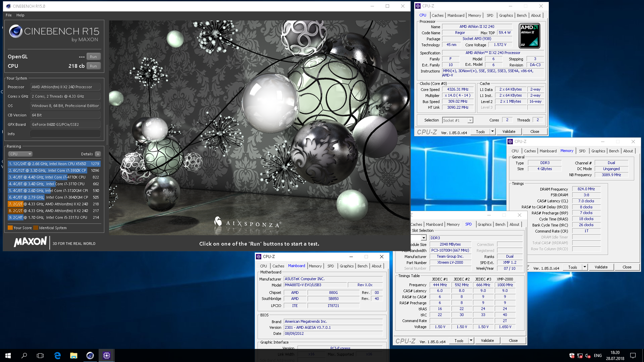Open the Help menu in Cinebench
The image size is (644, 362).
[20, 15]
